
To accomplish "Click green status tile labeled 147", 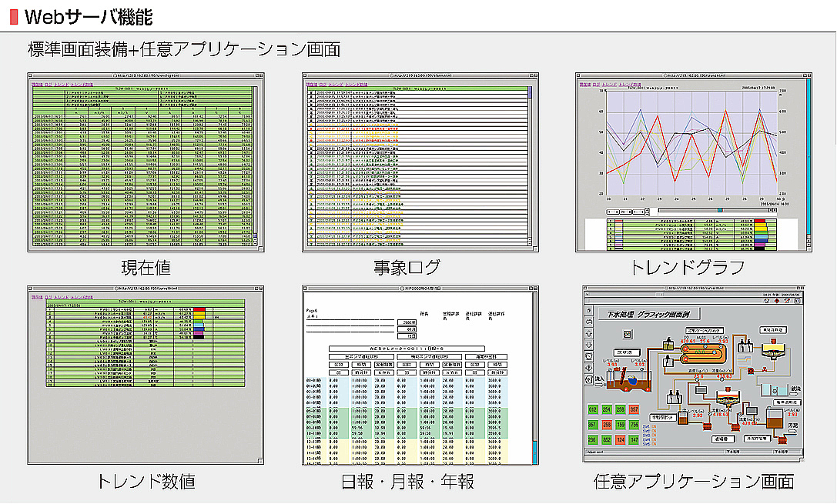I will (x=634, y=440).
